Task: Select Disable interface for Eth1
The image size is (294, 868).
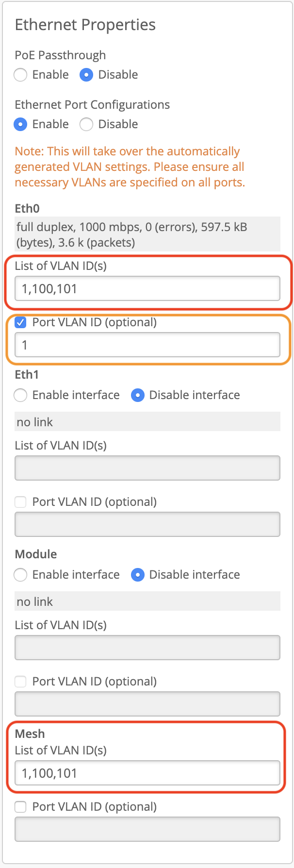Action: pos(138,395)
